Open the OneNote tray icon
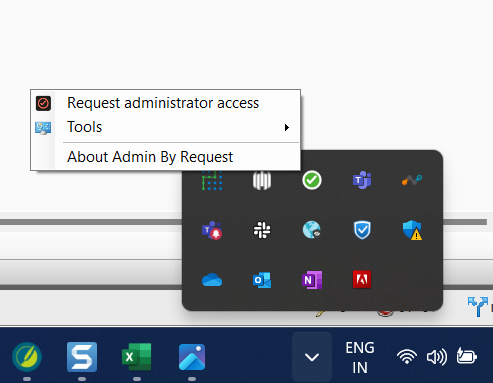 [312, 280]
